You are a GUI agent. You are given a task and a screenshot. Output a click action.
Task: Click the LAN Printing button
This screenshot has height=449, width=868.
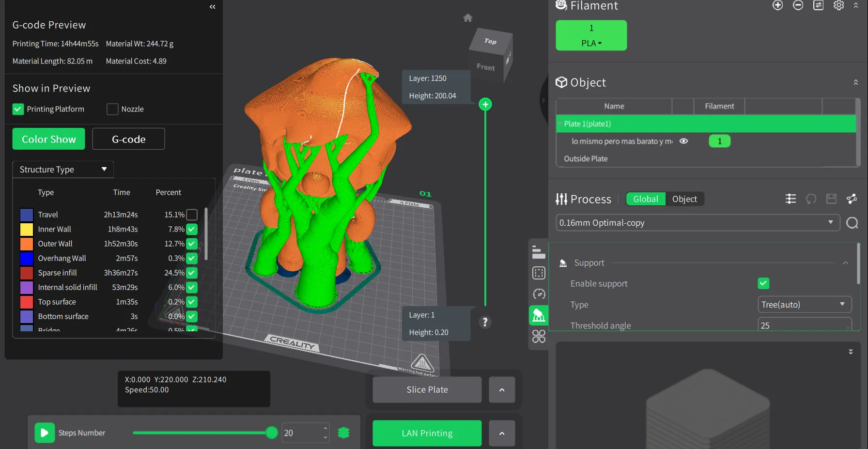coord(427,434)
